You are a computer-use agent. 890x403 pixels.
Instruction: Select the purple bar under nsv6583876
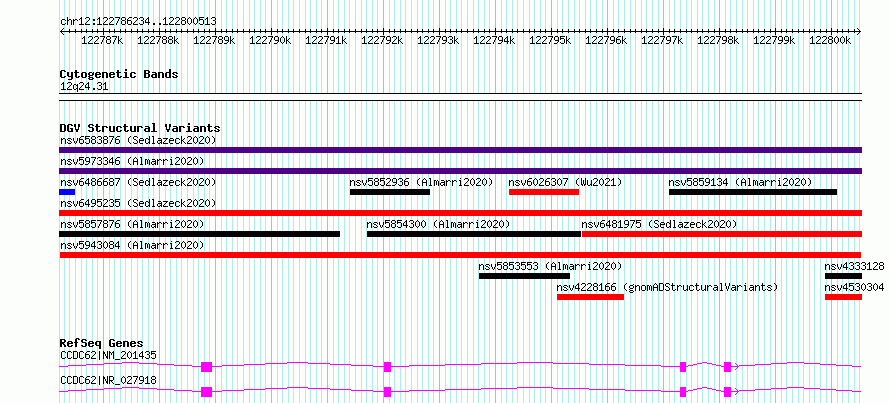[460, 150]
